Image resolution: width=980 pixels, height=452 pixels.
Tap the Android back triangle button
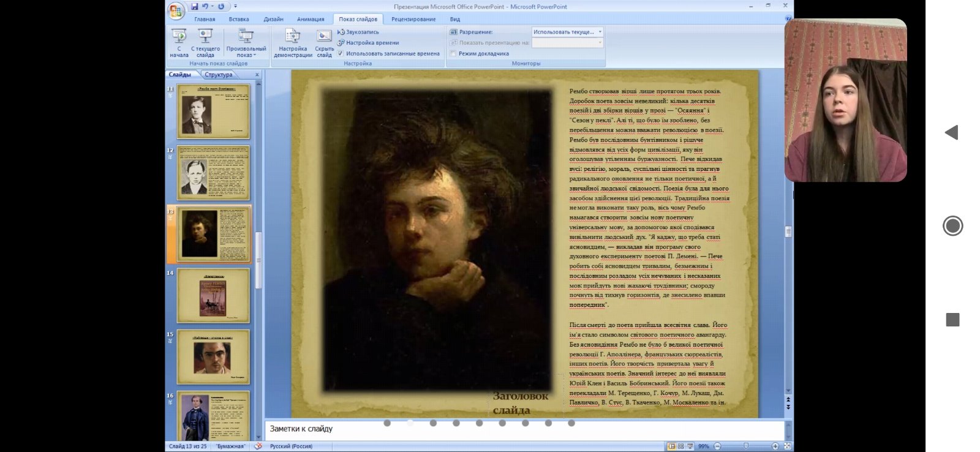pyautogui.click(x=951, y=132)
